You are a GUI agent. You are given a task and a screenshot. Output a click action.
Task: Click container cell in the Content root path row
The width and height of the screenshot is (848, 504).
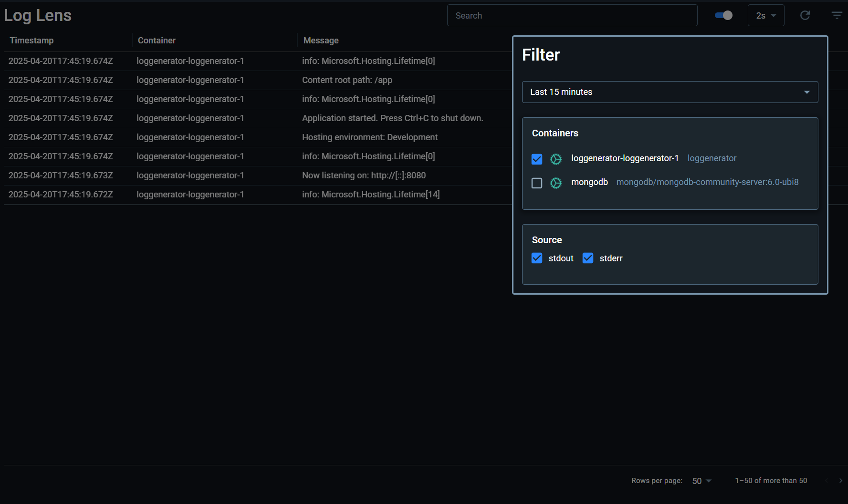click(190, 80)
